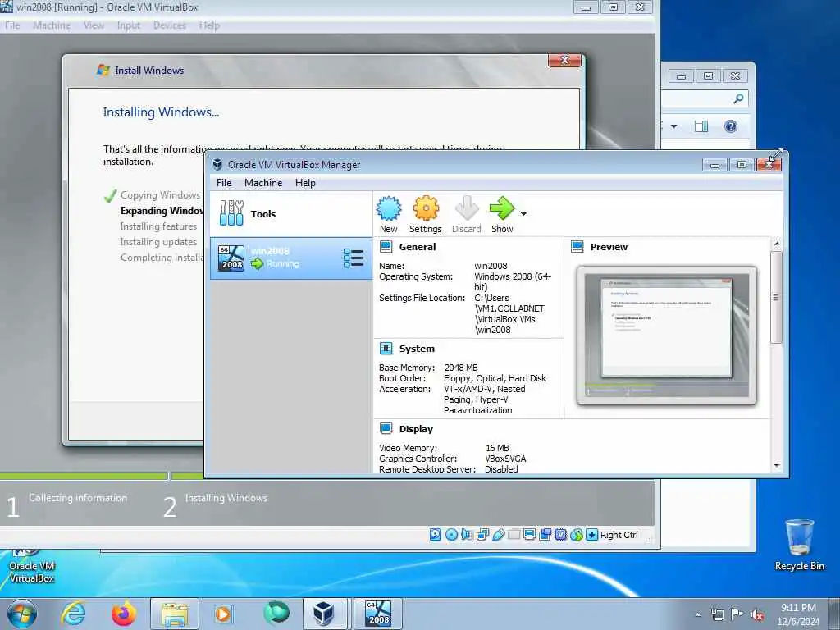Open the views dropdown arrow in Explorer
840x630 pixels.
coord(674,126)
